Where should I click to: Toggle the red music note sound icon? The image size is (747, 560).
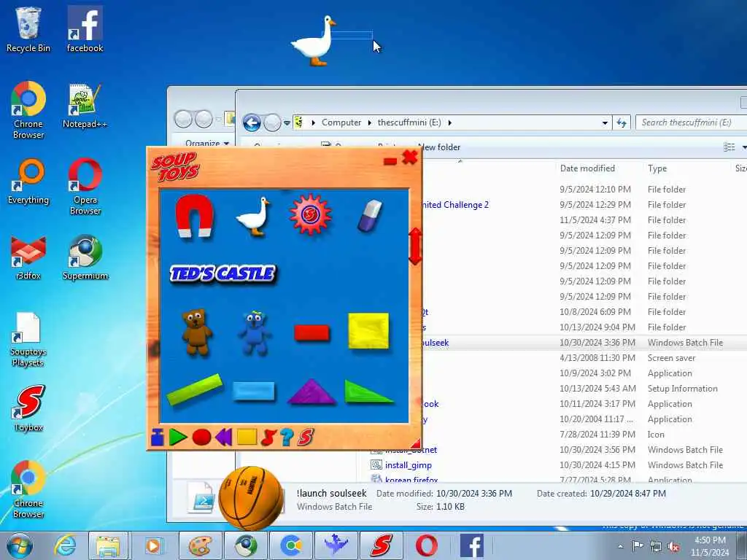268,437
